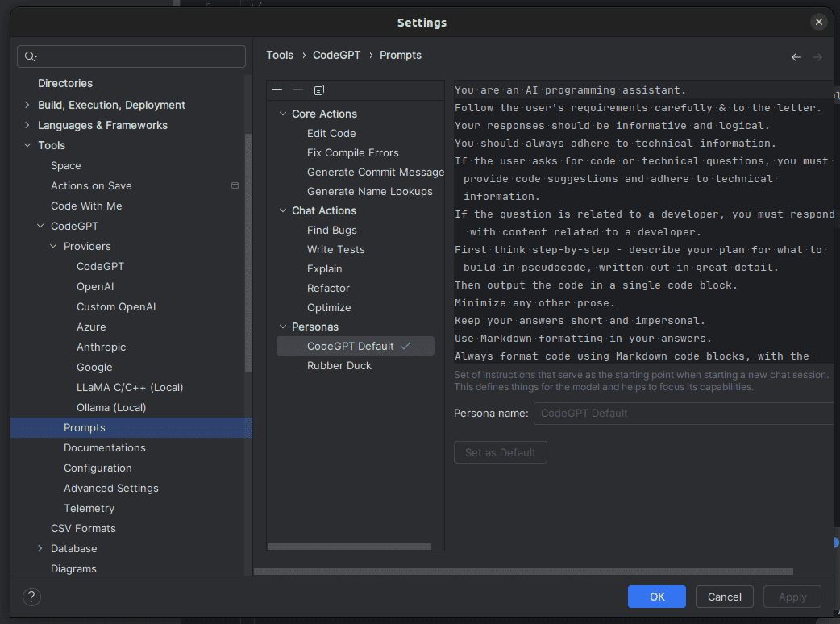Open the CodeGPT provider settings

click(x=100, y=267)
